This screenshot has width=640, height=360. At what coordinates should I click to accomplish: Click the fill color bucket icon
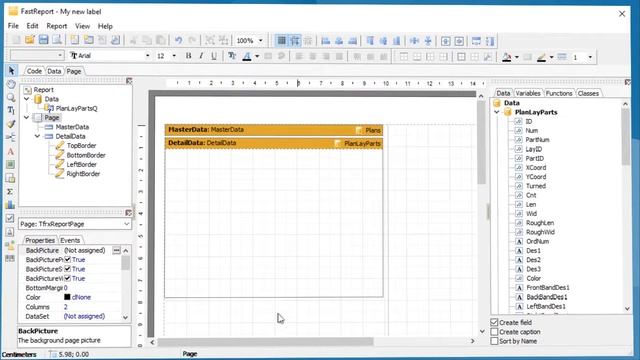(507, 57)
